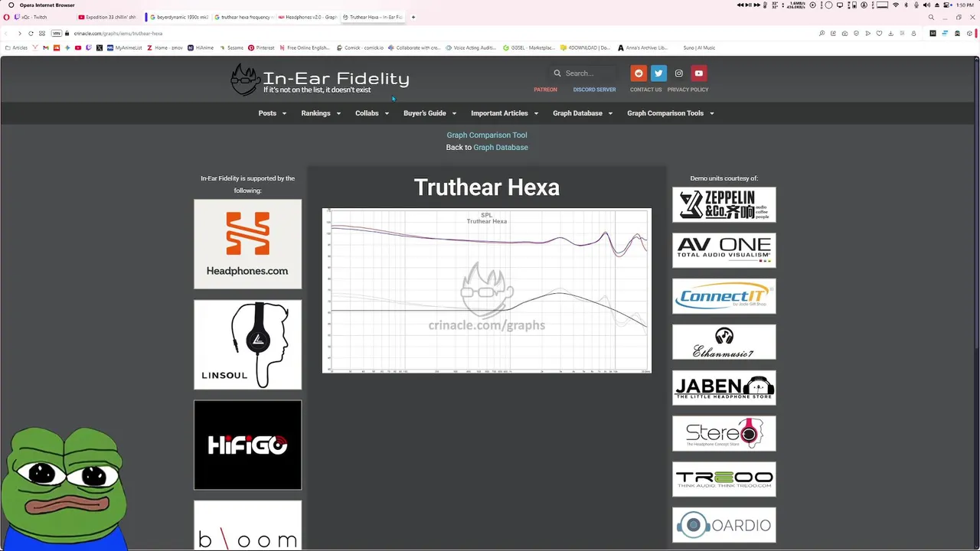Expand the Graph Comparison Tools menu

click(x=671, y=113)
